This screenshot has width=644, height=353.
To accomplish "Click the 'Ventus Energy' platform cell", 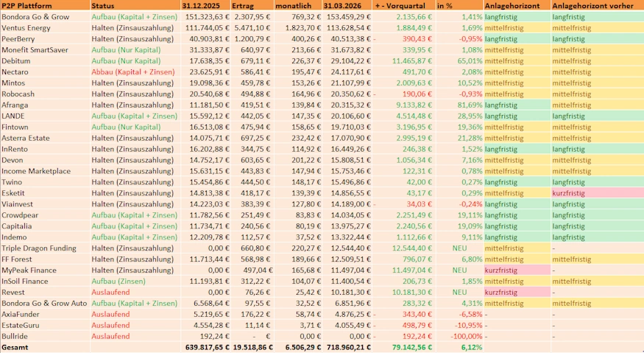I will click(45, 28).
